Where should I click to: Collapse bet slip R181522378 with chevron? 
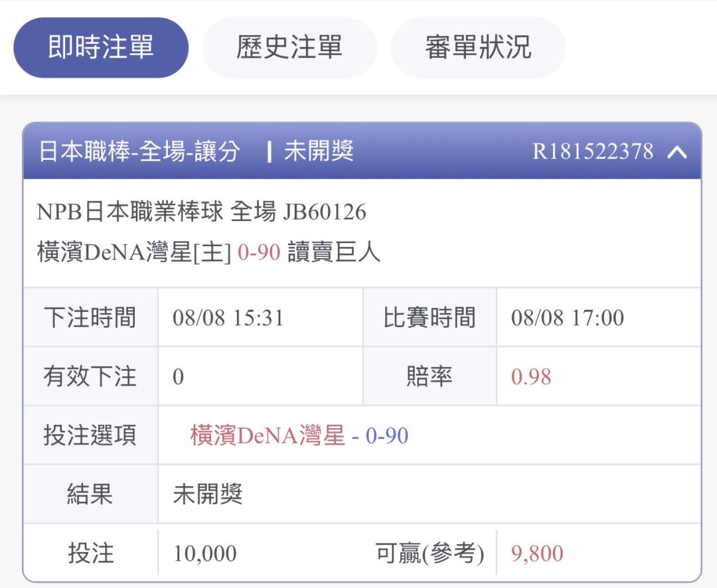677,151
